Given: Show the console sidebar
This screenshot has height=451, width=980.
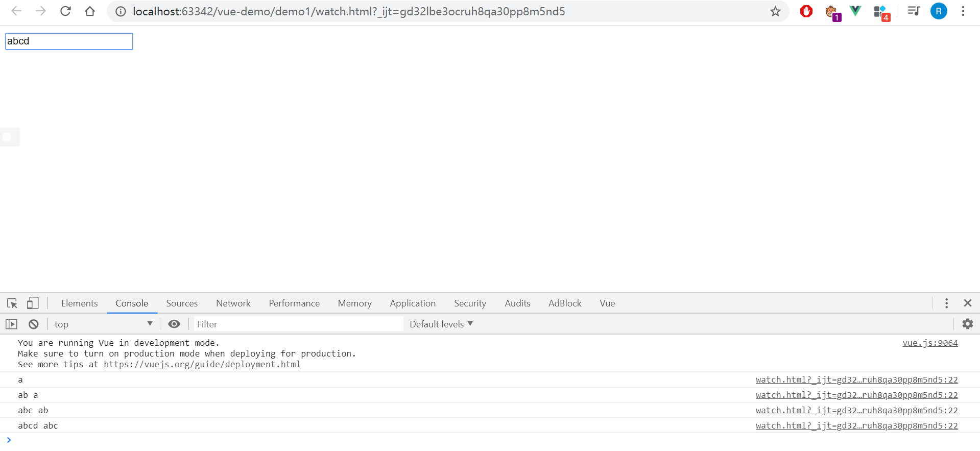Looking at the screenshot, I should (x=12, y=324).
